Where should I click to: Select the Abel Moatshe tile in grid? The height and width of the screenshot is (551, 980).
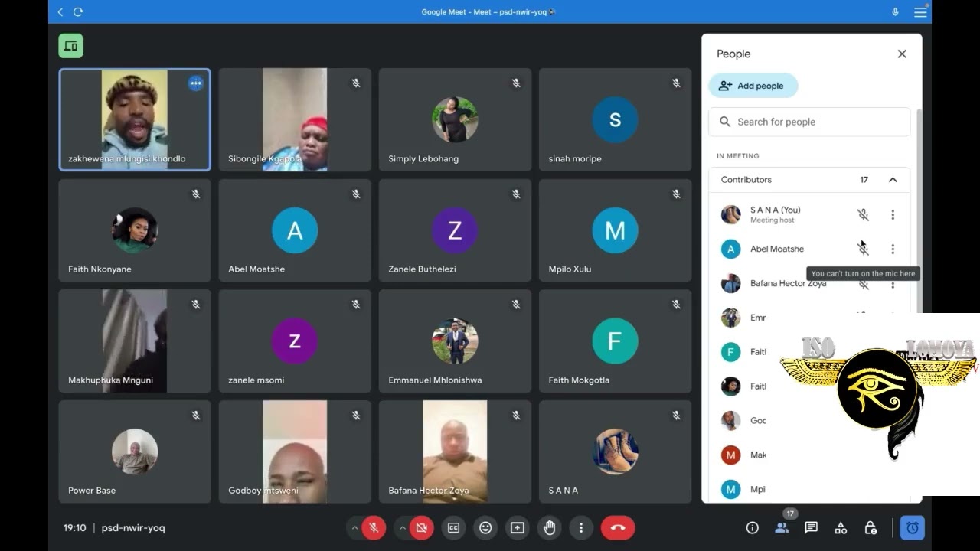(x=295, y=230)
